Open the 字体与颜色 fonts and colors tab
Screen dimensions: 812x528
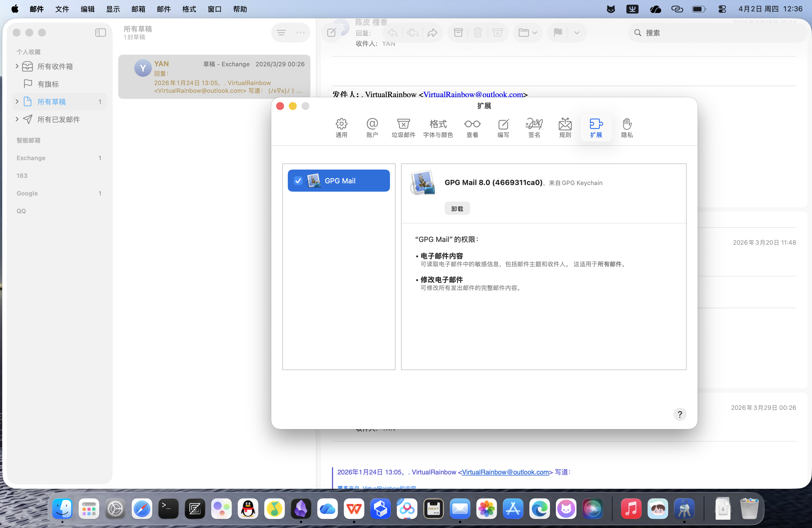438,128
